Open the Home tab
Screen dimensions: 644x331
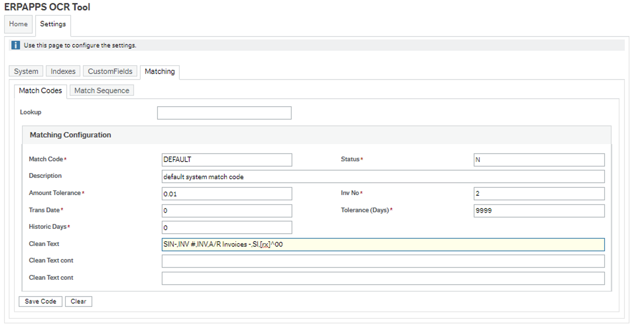[18, 24]
